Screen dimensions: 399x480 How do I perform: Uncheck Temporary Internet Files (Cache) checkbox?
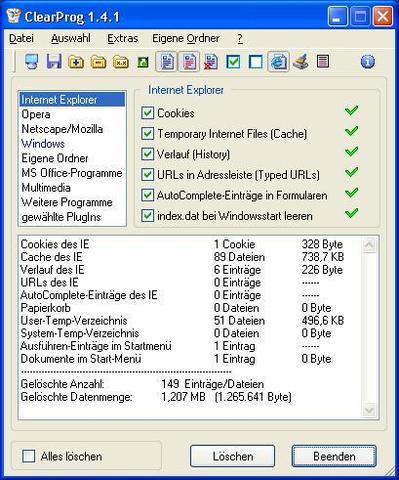(147, 134)
